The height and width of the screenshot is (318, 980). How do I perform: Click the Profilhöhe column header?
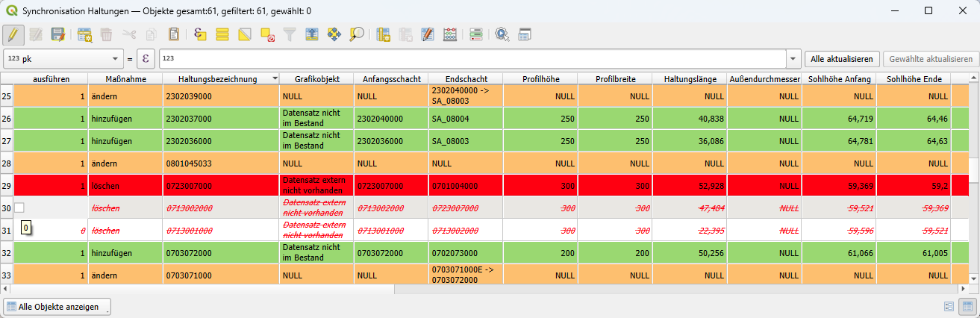click(x=540, y=78)
